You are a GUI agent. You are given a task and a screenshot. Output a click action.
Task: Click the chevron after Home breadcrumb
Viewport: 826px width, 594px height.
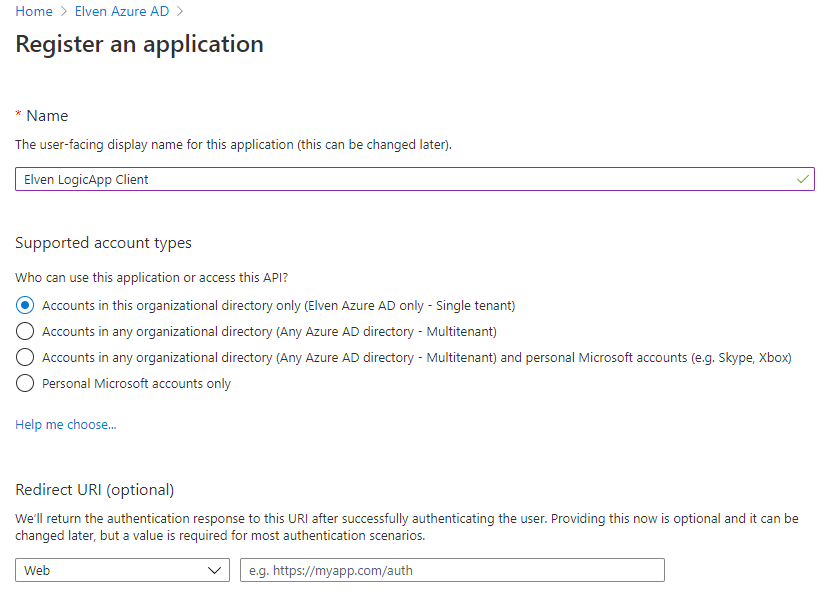tap(64, 12)
